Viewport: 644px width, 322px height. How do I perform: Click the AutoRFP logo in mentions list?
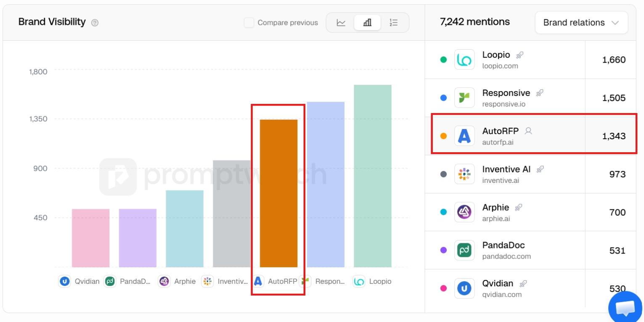point(464,136)
